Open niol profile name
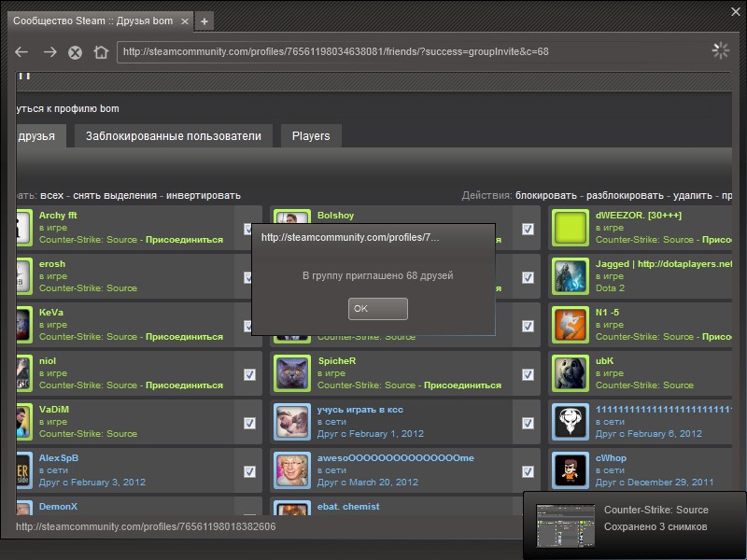This screenshot has width=747, height=560. tap(48, 361)
